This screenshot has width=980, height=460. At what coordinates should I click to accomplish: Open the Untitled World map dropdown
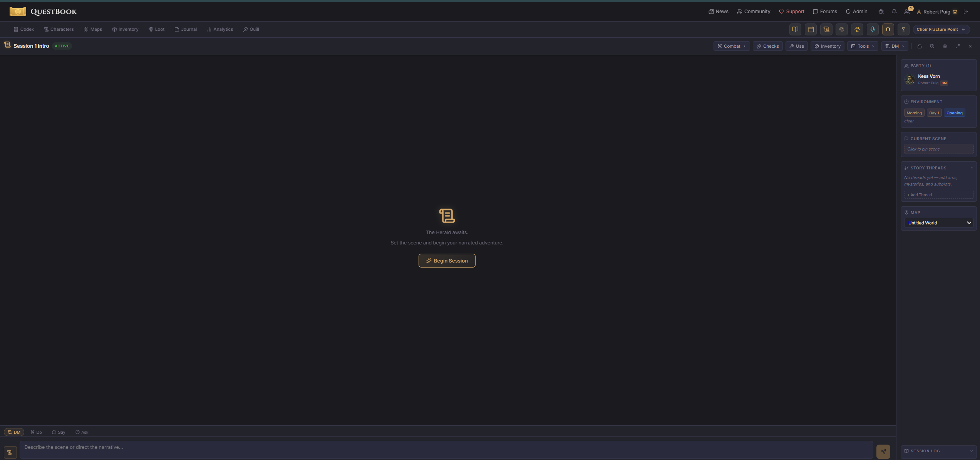938,223
